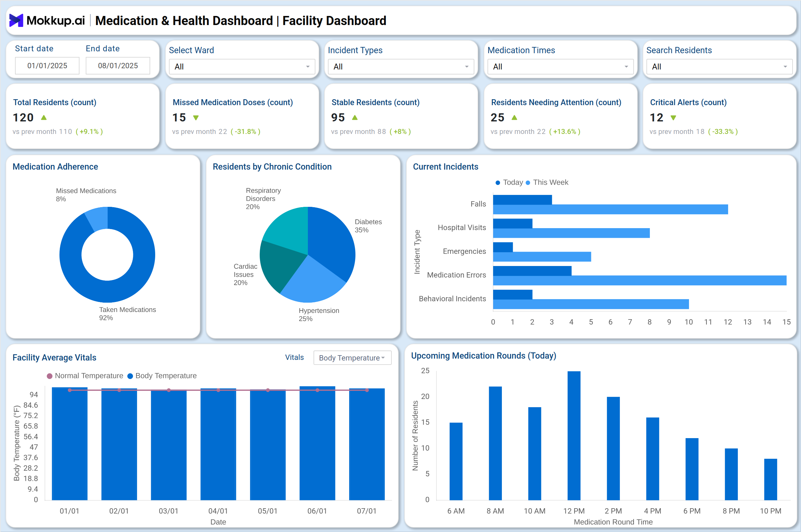Viewport: 801px width, 532px height.
Task: Click the Medication Adherence chart title
Action: [55, 166]
